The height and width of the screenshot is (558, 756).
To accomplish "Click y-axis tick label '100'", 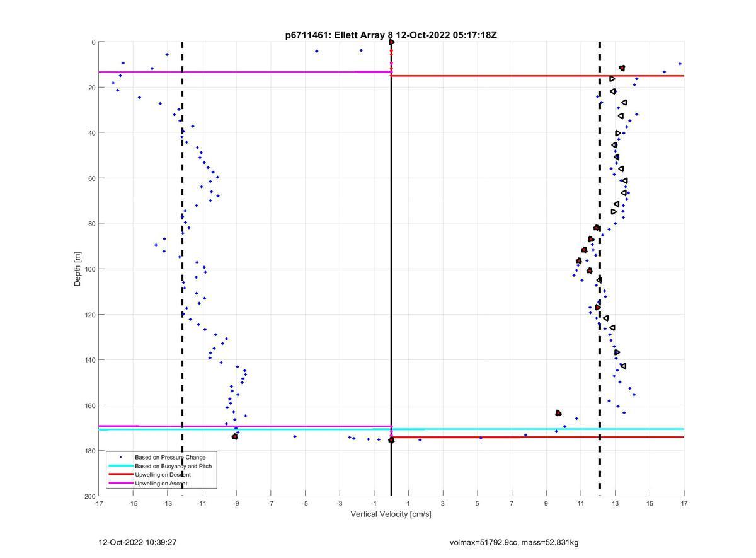I will tap(89, 269).
